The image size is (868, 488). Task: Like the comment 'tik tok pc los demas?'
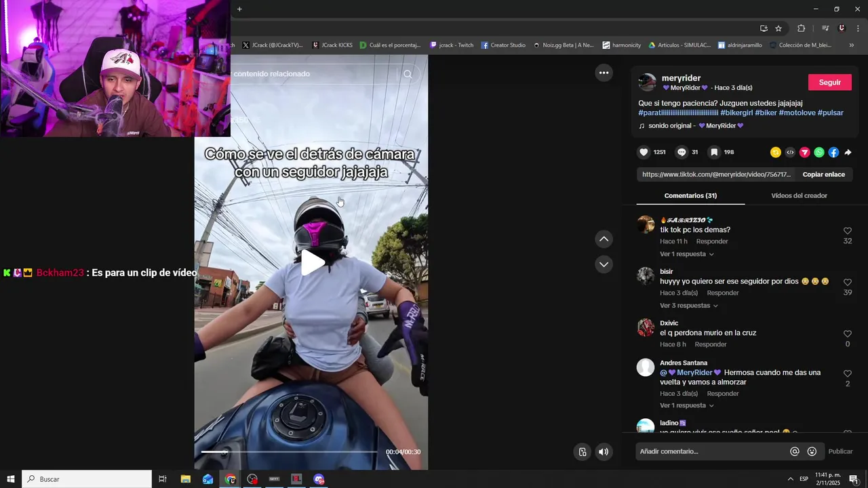(x=848, y=230)
